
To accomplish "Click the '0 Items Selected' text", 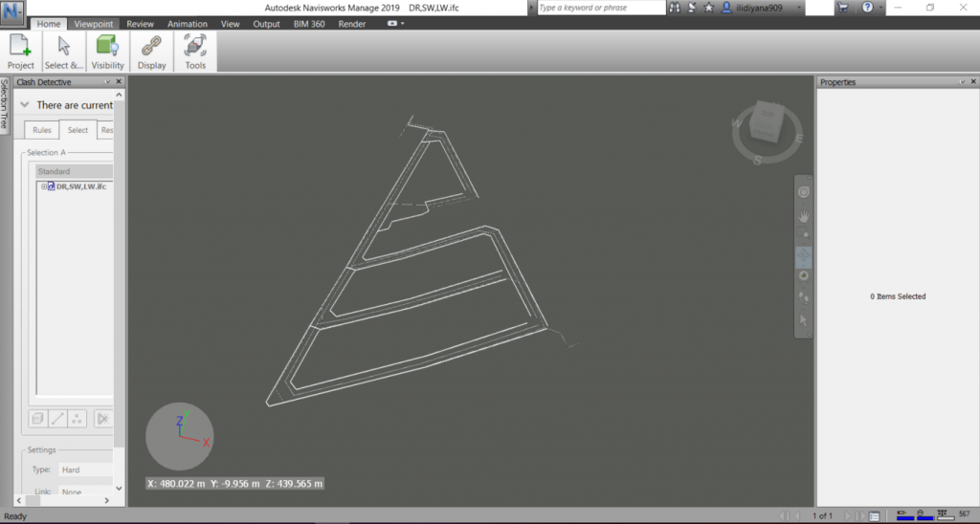I will tap(898, 296).
